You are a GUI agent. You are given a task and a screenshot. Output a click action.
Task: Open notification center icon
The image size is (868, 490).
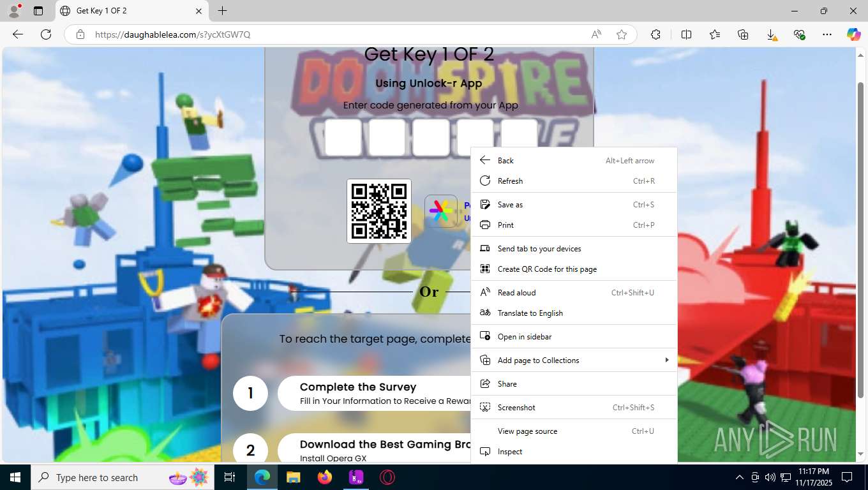pyautogui.click(x=847, y=477)
